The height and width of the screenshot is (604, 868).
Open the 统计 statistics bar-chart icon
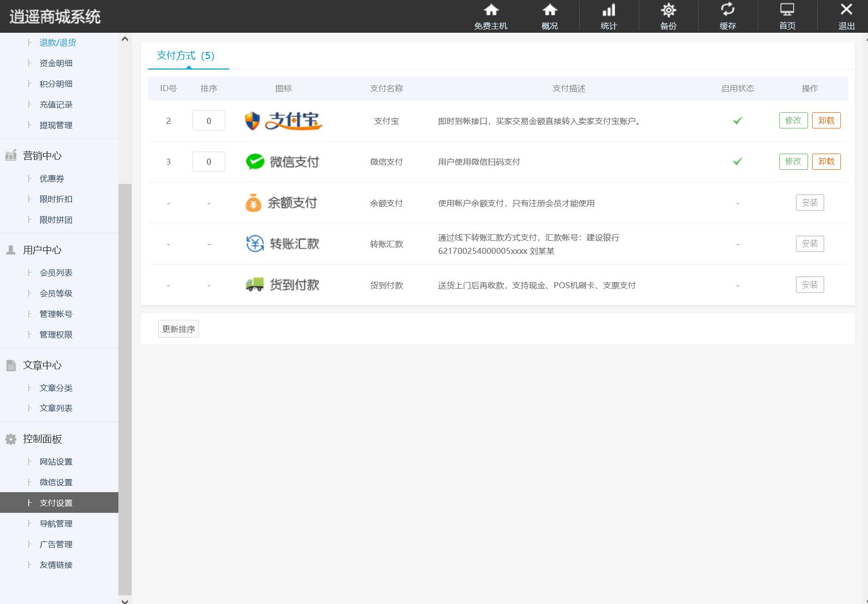pos(609,10)
